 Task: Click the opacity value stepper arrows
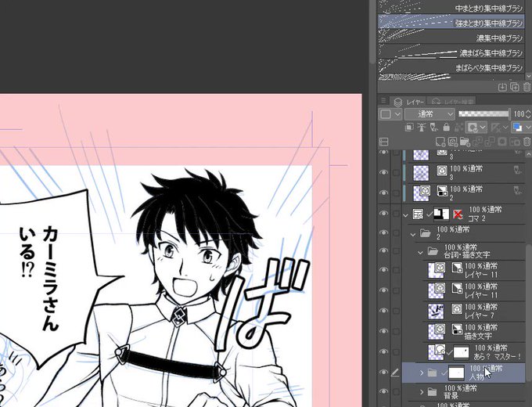click(x=528, y=113)
